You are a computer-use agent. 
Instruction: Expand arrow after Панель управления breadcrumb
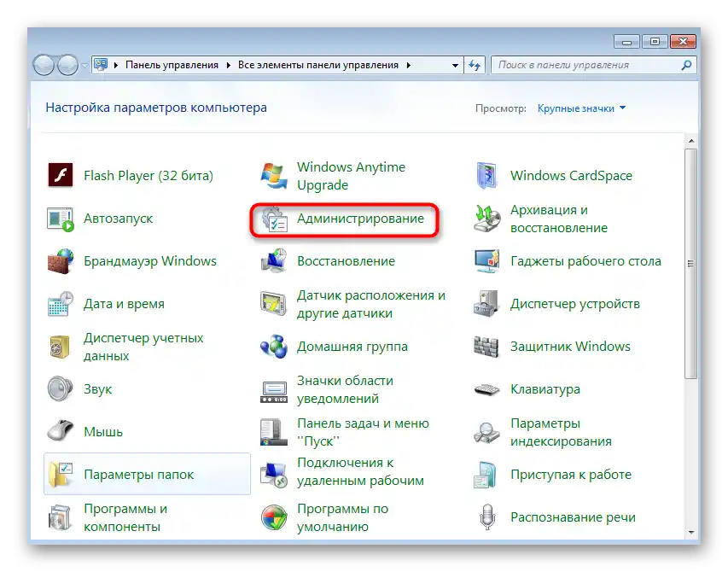point(229,66)
